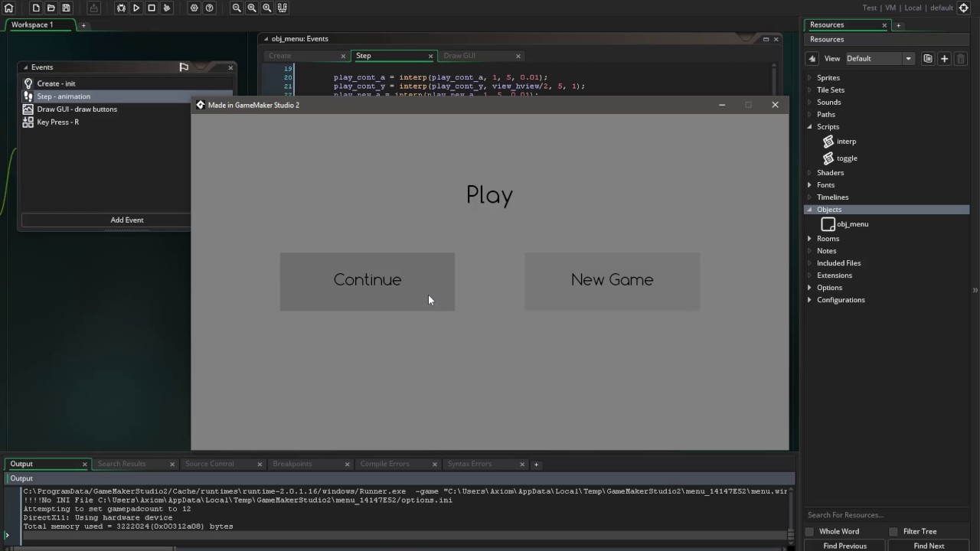Expand the Sprites resource folder
Image resolution: width=980 pixels, height=551 pixels.
pyautogui.click(x=810, y=78)
